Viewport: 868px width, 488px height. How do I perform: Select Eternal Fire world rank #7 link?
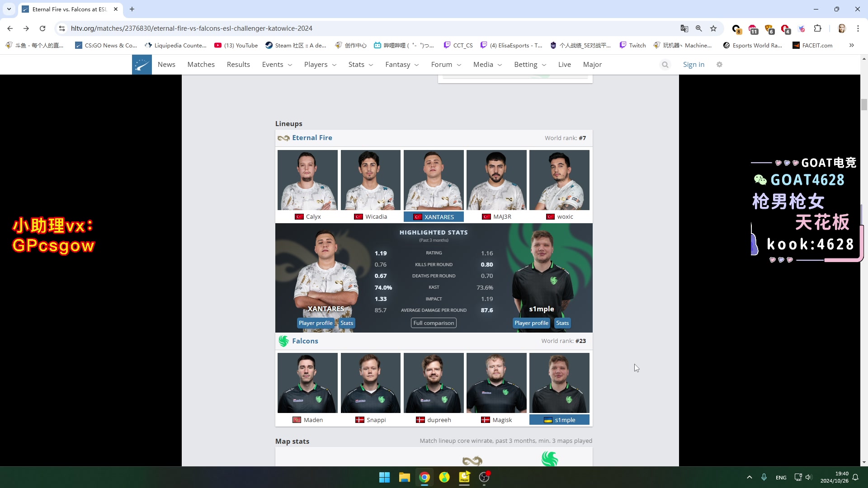[582, 138]
